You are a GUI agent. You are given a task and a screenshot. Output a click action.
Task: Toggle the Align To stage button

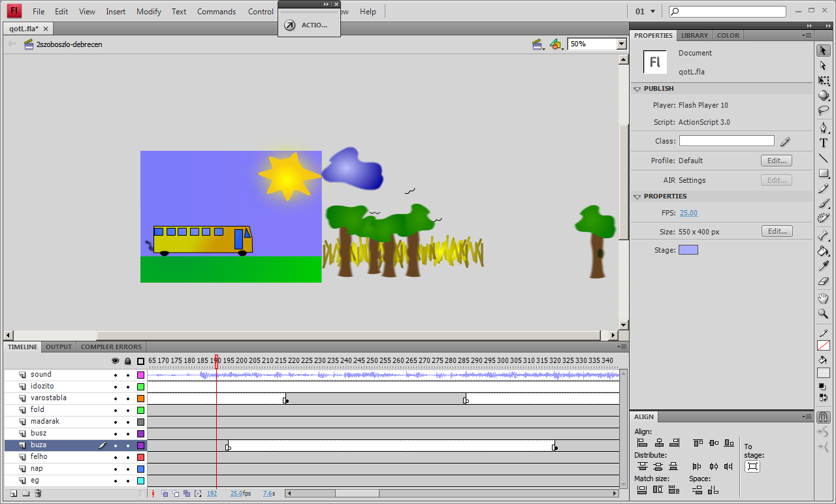pyautogui.click(x=752, y=466)
